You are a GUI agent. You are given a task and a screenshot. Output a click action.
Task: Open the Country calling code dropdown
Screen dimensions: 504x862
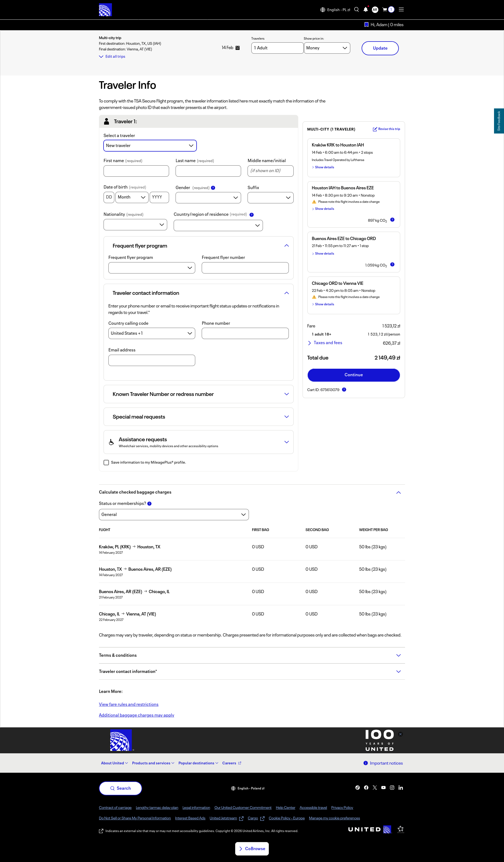[x=152, y=334]
